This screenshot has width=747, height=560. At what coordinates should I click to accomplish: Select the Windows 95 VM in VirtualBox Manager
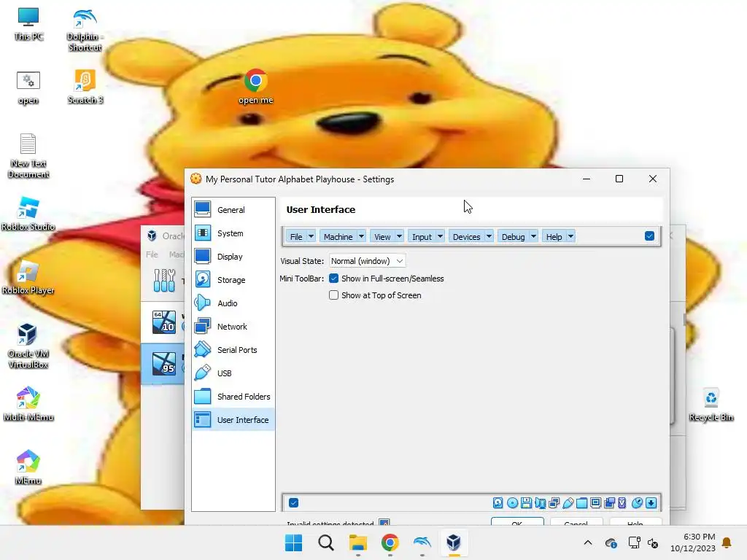164,363
